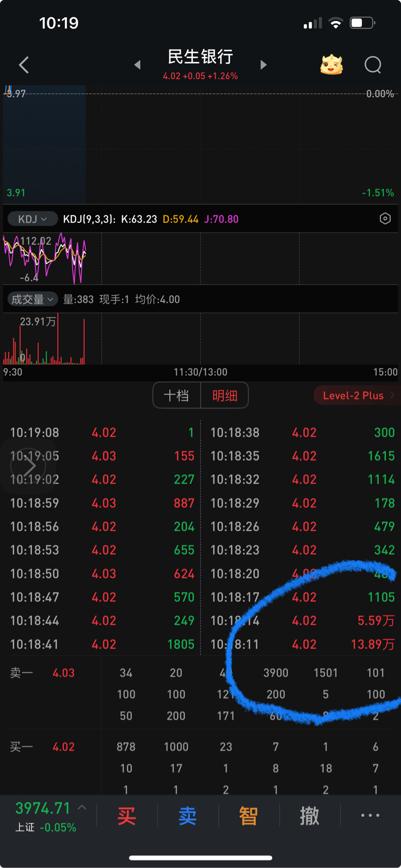Tap the 13.89万 volume entry
Screen dimensions: 401x868
tap(373, 644)
